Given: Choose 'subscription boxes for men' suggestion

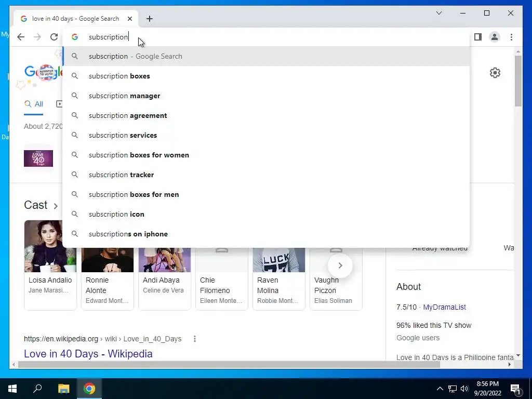Looking at the screenshot, I should [267, 194].
